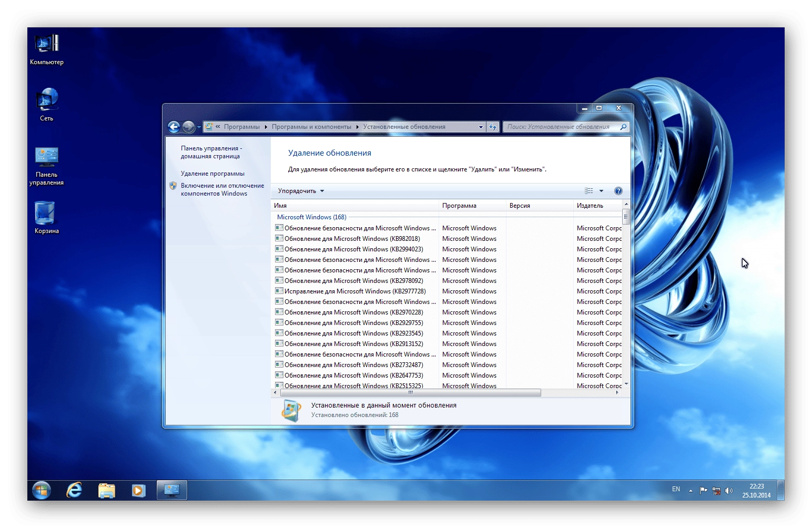
Task: Click the search updates input field
Action: 562,127
